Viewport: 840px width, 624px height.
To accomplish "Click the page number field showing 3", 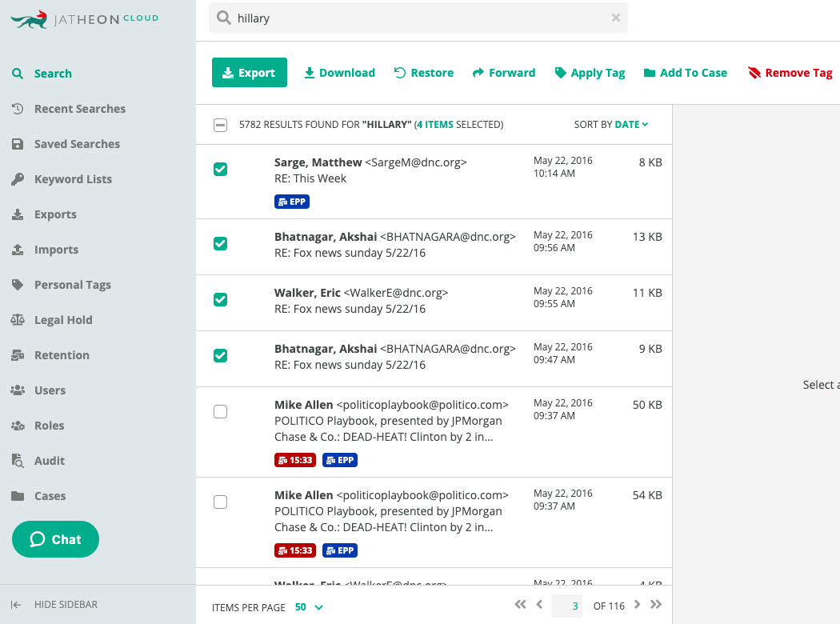I will [566, 606].
